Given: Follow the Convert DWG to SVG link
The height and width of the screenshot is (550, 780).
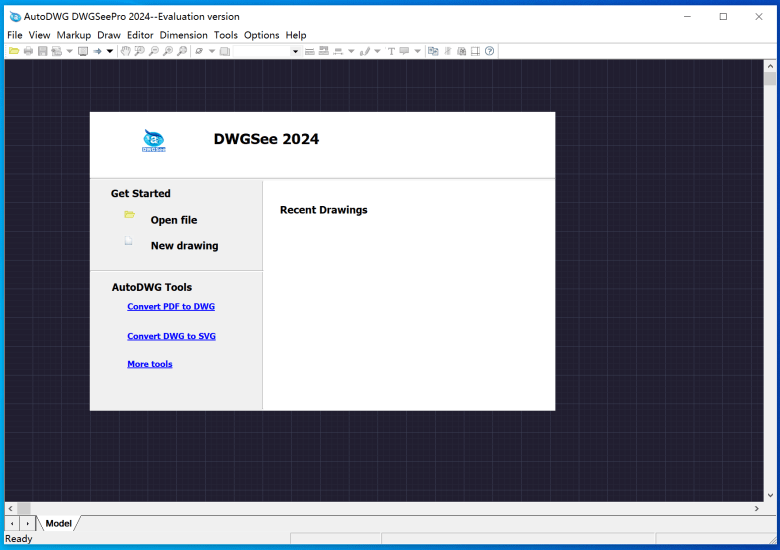Looking at the screenshot, I should pos(171,336).
